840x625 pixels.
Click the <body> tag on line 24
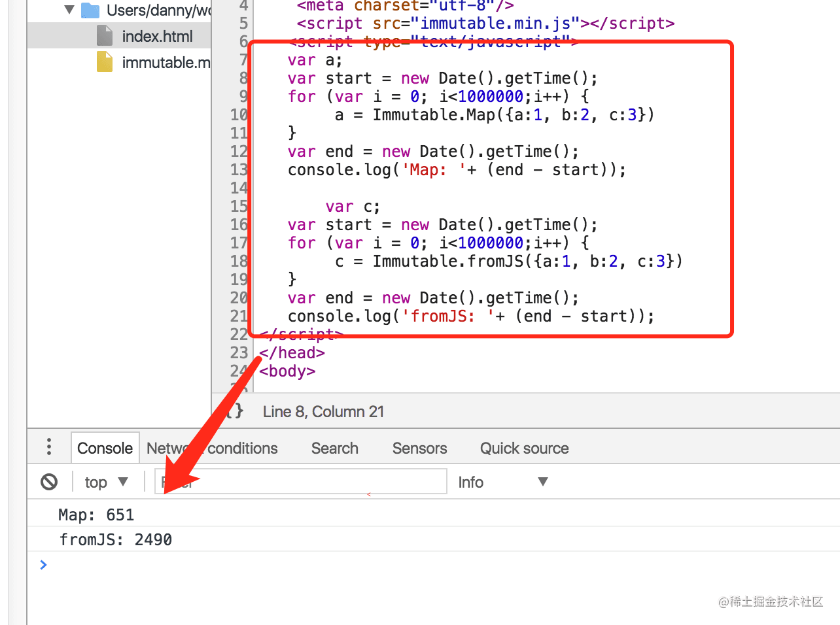tap(287, 371)
